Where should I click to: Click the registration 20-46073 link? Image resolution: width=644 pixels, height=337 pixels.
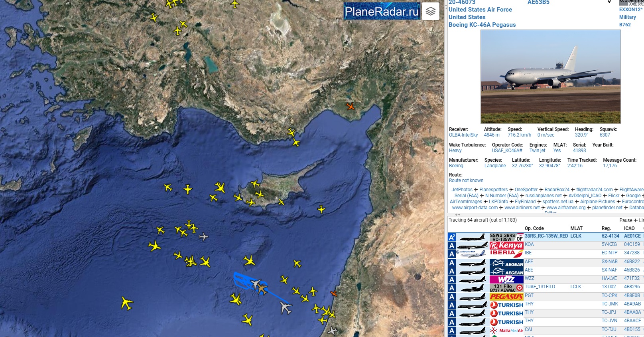coord(462,2)
